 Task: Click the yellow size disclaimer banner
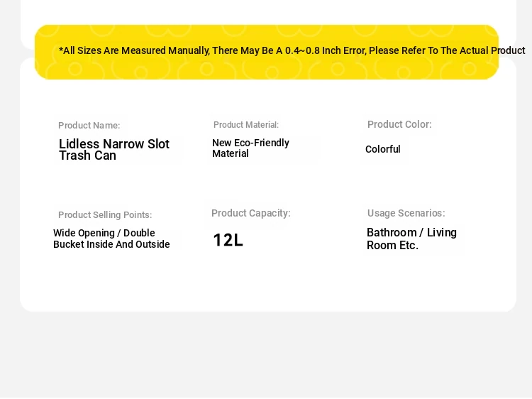[267, 52]
